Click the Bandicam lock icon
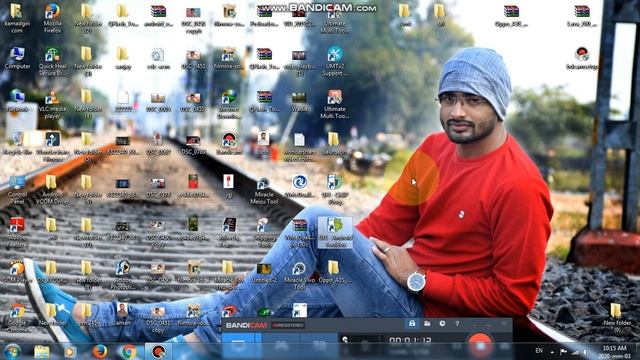The height and width of the screenshot is (360, 640). [x=412, y=324]
